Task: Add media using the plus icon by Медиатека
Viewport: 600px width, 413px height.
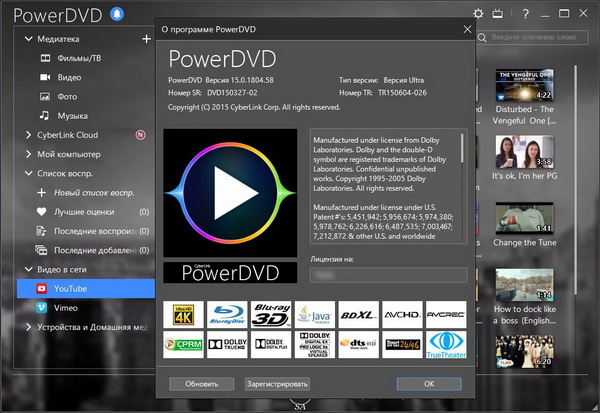Action: click(146, 39)
